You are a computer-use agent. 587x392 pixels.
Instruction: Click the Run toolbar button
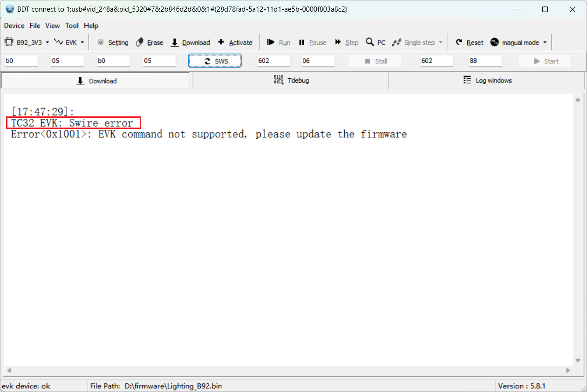[x=279, y=42]
